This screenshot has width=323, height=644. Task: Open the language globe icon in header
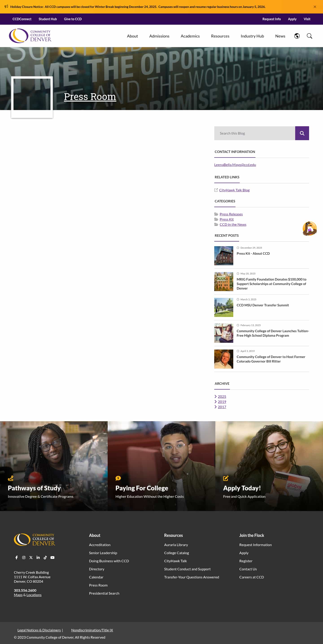[297, 36]
